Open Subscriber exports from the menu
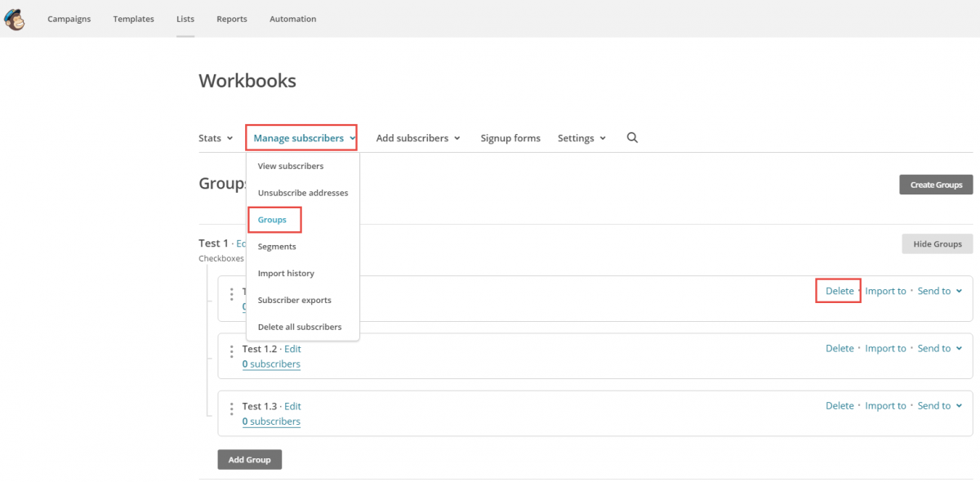The image size is (980, 482). tap(294, 301)
